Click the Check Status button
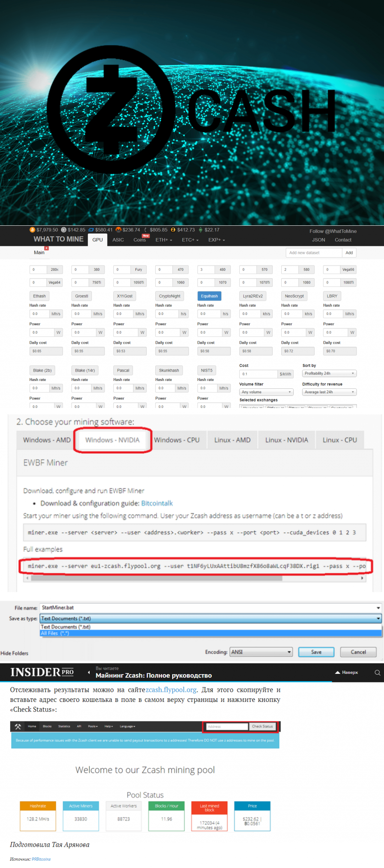The height and width of the screenshot is (868, 384). (262, 726)
